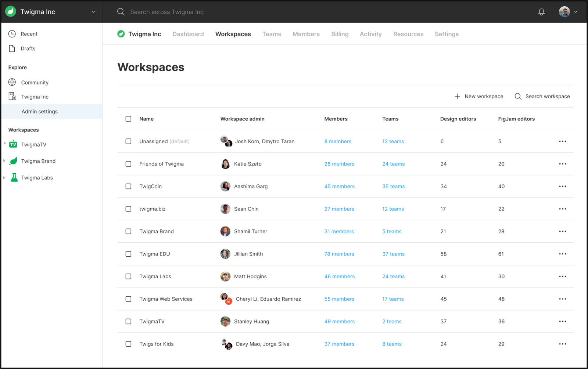
Task: Open the notifications bell
Action: [x=541, y=12]
